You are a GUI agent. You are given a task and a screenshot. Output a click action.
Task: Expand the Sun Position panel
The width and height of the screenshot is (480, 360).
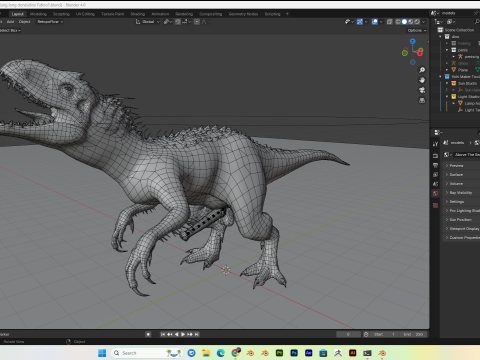tap(461, 220)
